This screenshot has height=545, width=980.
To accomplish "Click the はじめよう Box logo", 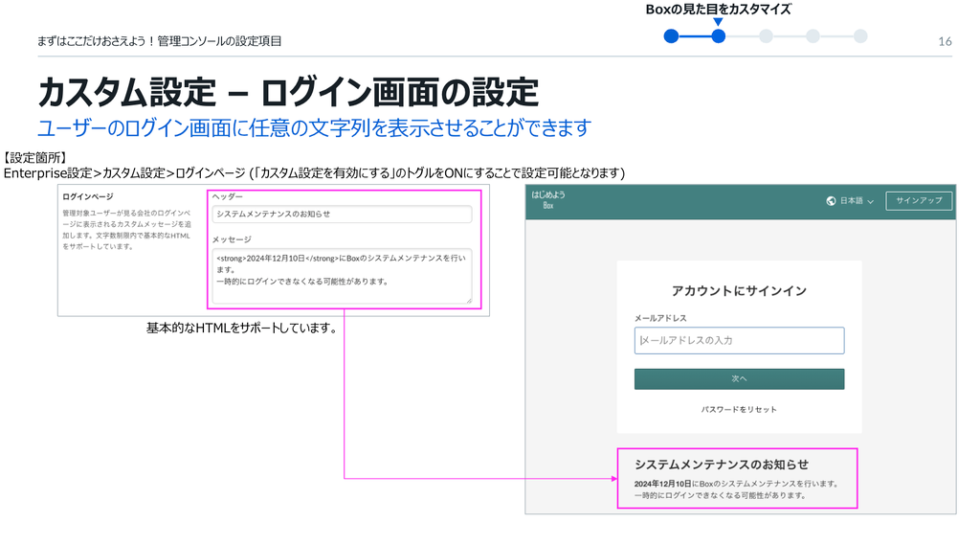I will point(548,199).
